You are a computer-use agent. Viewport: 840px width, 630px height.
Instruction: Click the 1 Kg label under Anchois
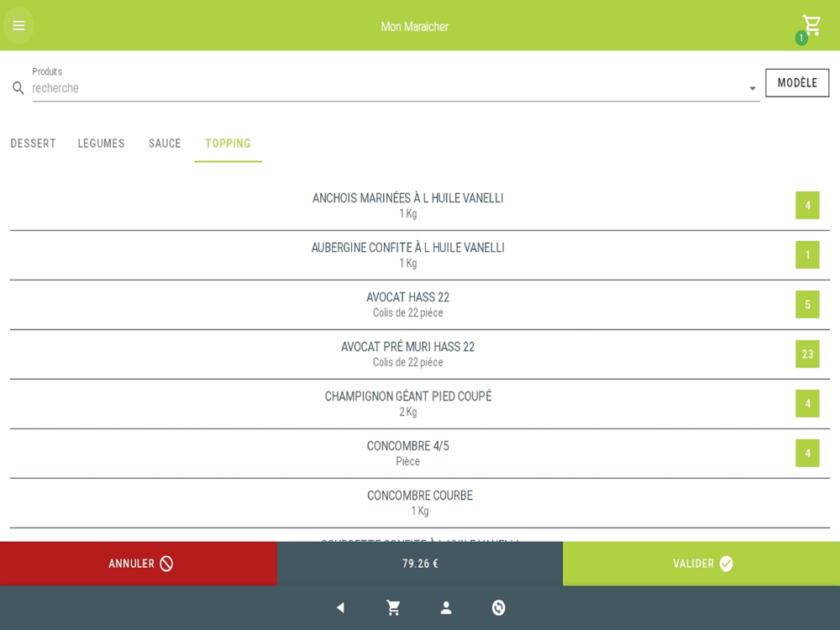[x=407, y=213]
